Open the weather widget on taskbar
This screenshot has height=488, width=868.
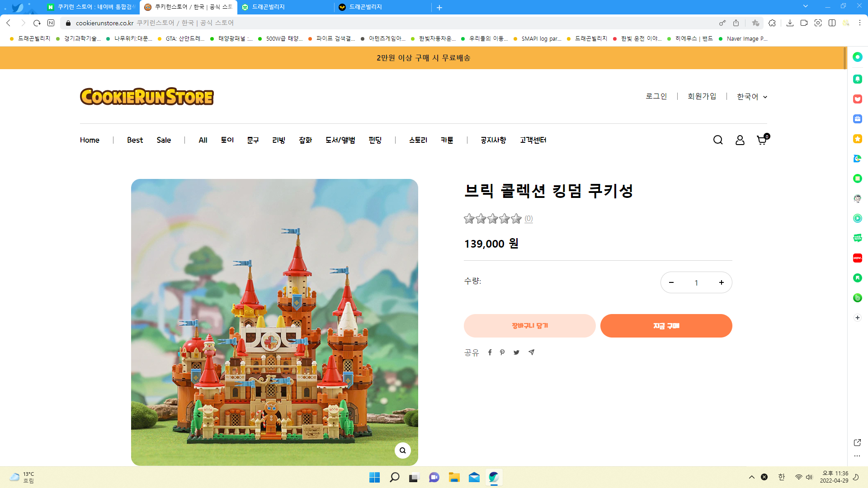point(22,477)
